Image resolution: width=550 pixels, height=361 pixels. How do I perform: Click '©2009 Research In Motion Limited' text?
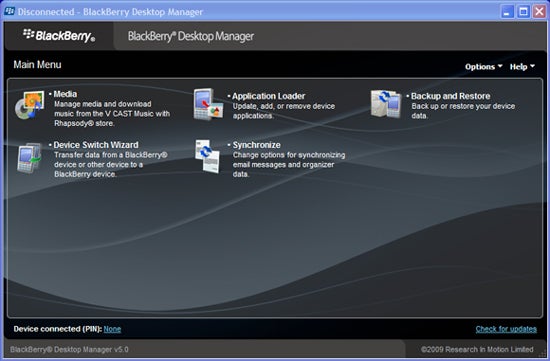477,349
